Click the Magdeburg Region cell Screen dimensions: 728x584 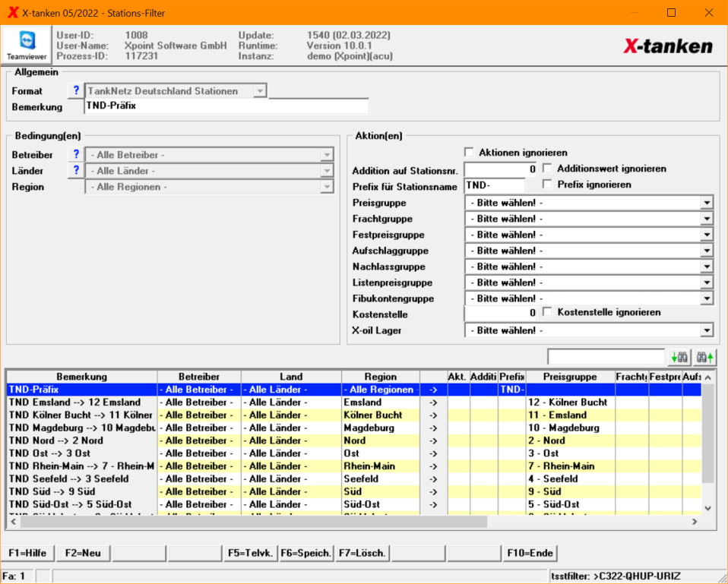pos(381,428)
